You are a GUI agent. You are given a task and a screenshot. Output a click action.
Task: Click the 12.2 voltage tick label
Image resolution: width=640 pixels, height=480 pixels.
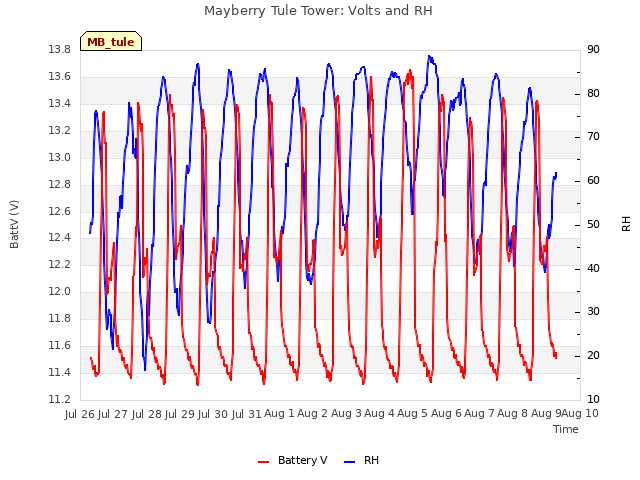[x=60, y=264]
